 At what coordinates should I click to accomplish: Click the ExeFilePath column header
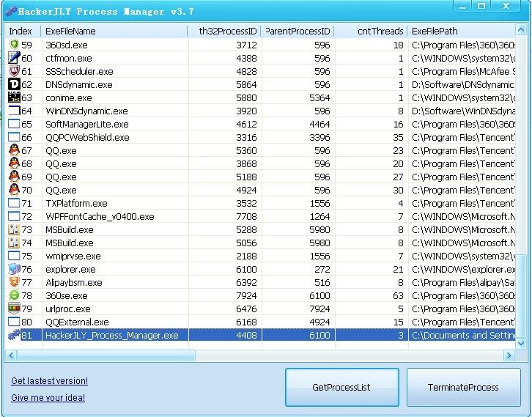(x=462, y=32)
